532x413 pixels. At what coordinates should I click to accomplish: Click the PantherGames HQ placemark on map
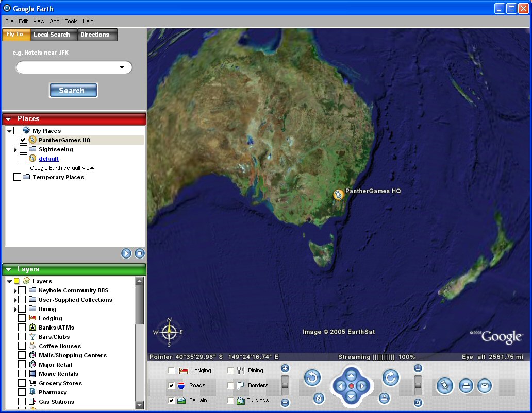(x=339, y=195)
